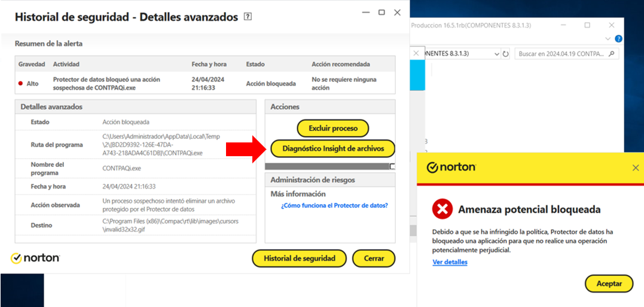Click the Estado column header
Viewport: 644px width, 307px height.
(255, 64)
